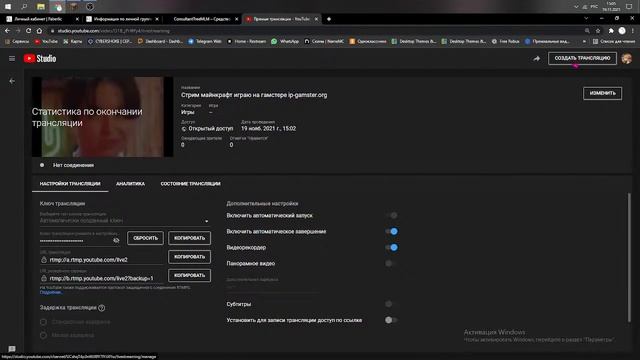
Task: Switch to Настройки трансляции tab
Action: (70, 184)
